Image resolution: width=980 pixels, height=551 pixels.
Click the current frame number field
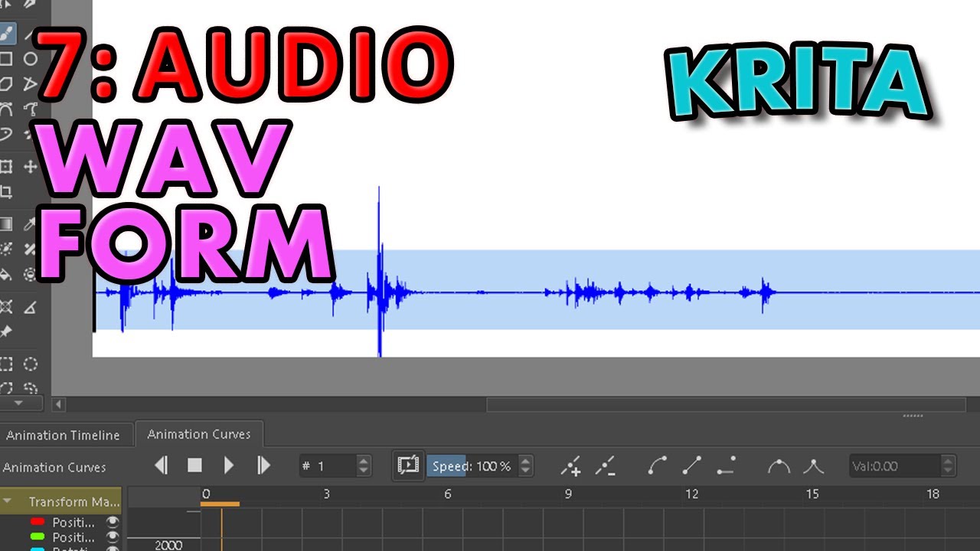click(x=328, y=465)
